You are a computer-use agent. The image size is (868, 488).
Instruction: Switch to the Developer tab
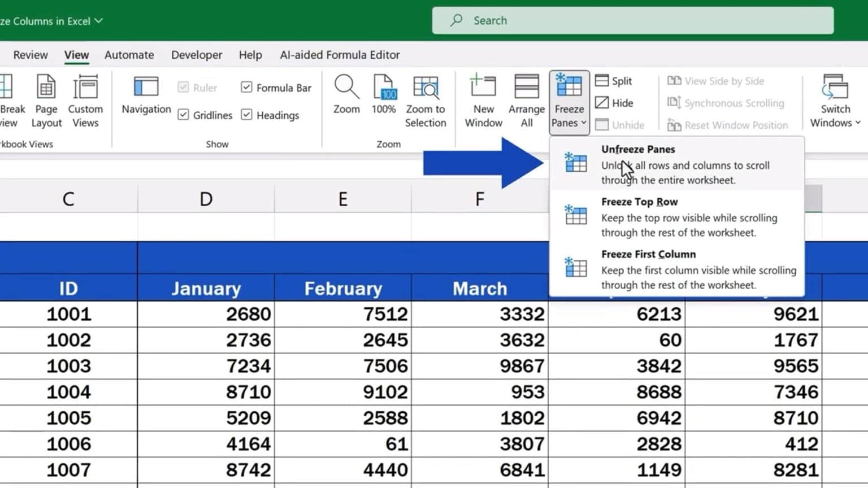pos(196,55)
